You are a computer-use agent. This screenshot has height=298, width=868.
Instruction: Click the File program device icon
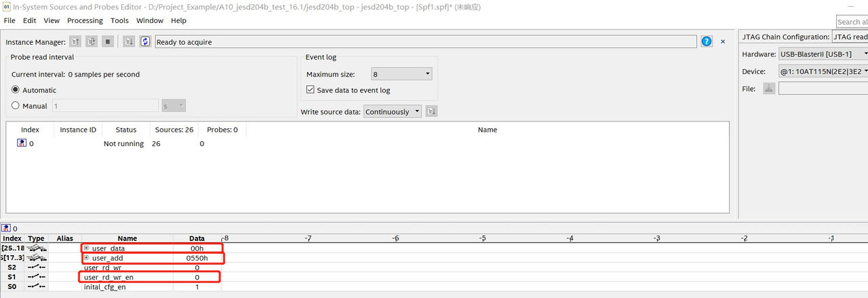[768, 88]
